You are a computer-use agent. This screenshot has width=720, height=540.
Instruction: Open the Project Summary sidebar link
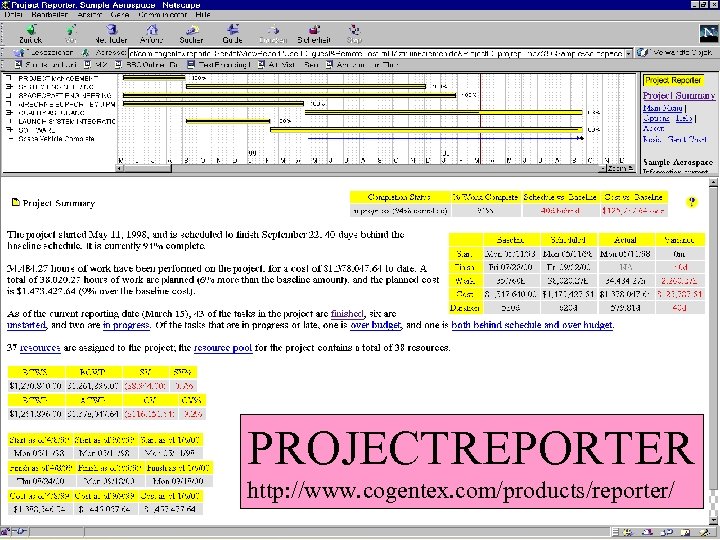(x=679, y=96)
